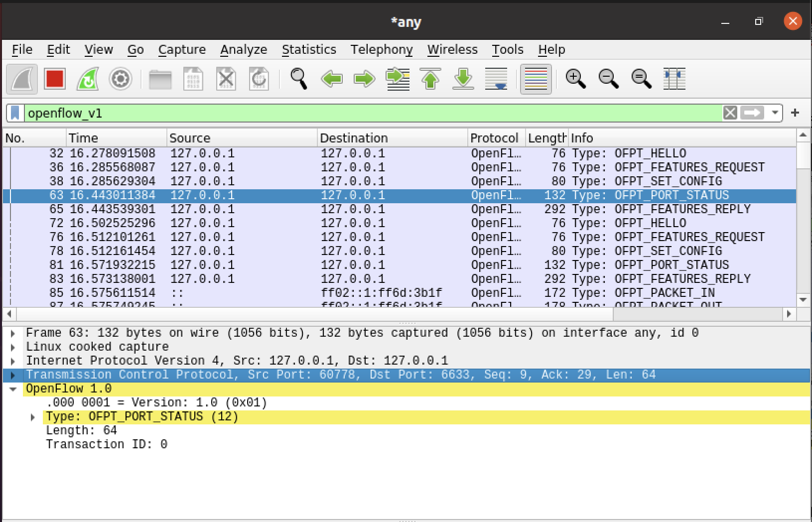Open the Help menu
812x522 pixels.
[x=551, y=49]
